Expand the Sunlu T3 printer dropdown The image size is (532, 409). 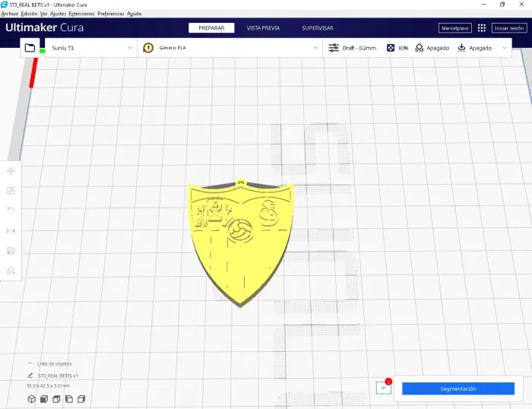(x=91, y=48)
